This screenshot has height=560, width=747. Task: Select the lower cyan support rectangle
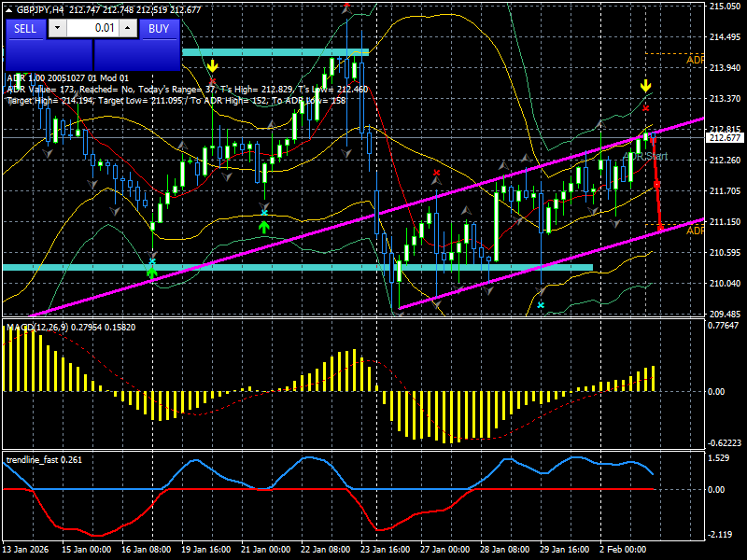click(x=297, y=268)
